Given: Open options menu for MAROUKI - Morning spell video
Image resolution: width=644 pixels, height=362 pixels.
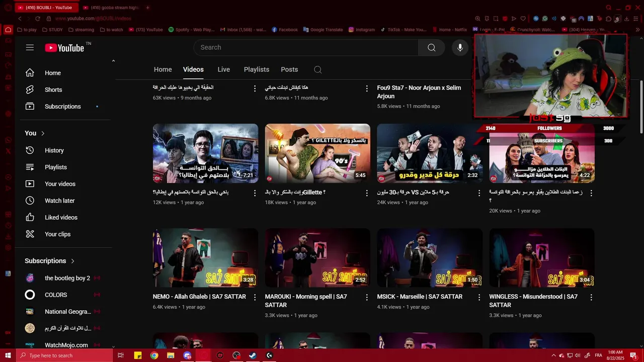Looking at the screenshot, I should (x=367, y=297).
